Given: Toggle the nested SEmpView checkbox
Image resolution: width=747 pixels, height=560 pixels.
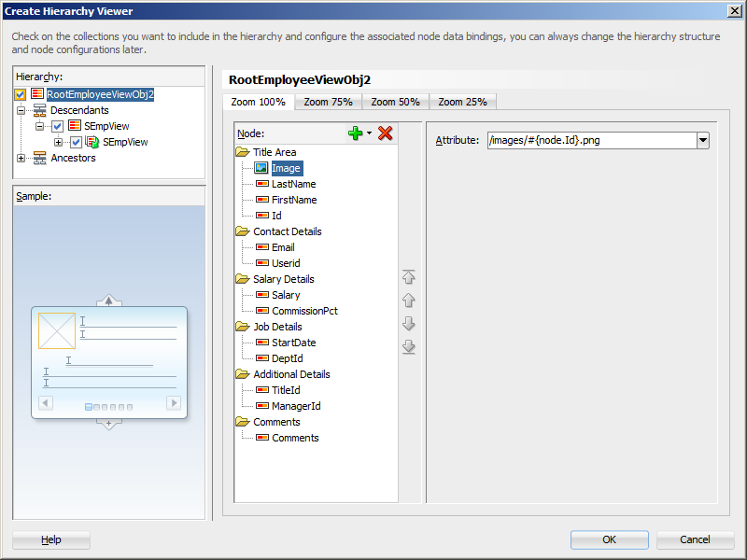Looking at the screenshot, I should click(x=77, y=142).
